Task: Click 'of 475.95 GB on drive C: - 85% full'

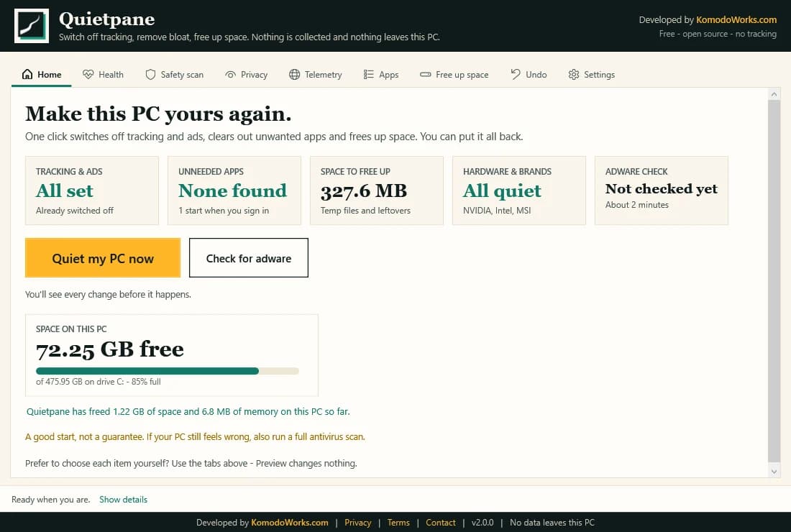Action: tap(99, 382)
